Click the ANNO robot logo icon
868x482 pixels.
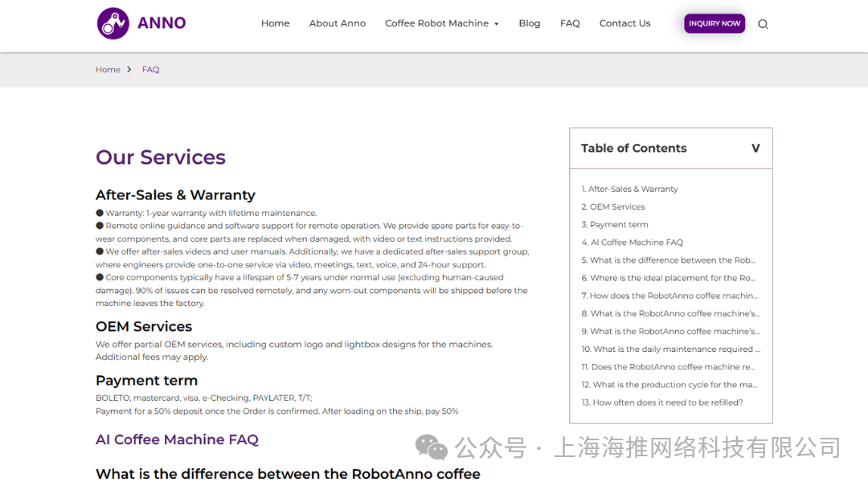(x=113, y=23)
